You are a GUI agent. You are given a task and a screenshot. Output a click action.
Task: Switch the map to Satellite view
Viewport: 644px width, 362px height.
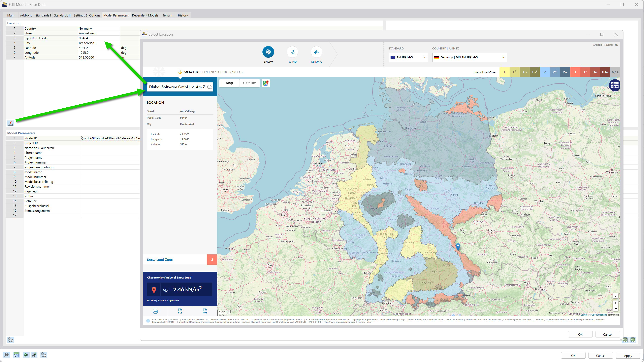tap(249, 83)
